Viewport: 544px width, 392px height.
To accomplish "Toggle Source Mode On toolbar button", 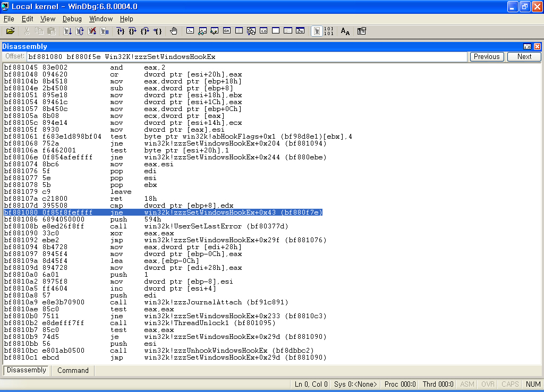I will 317,31.
